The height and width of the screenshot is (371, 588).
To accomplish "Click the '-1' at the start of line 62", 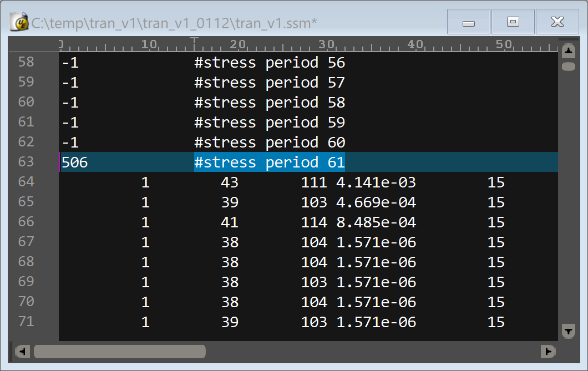I will 69,142.
